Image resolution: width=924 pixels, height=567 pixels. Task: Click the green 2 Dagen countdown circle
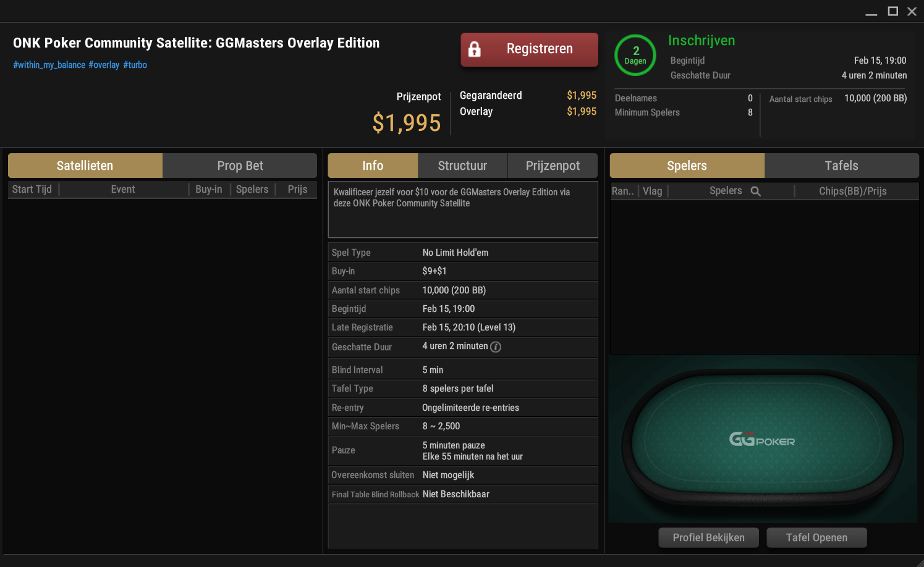click(x=635, y=56)
